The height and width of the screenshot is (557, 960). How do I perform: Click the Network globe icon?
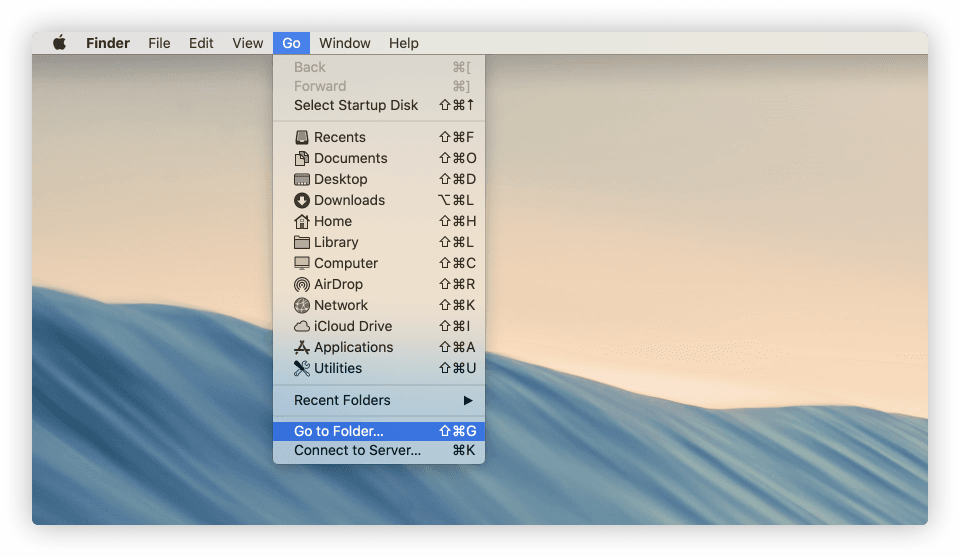coord(302,306)
